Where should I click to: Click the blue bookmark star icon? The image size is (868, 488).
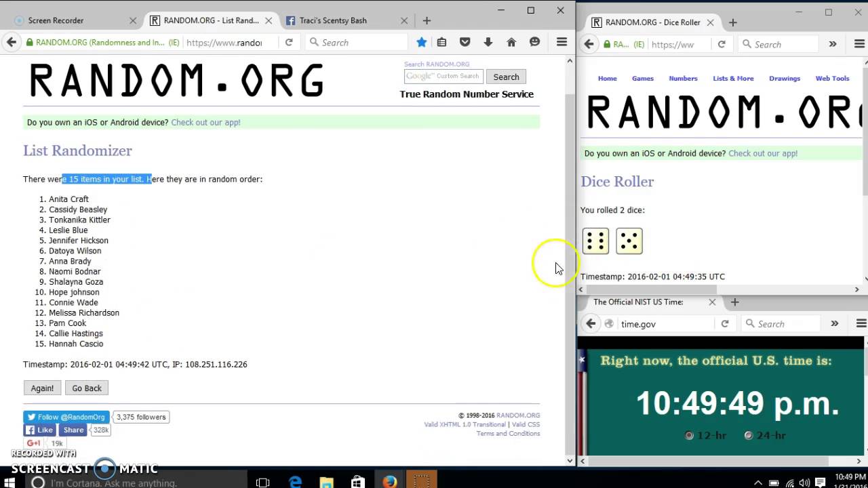(x=421, y=42)
